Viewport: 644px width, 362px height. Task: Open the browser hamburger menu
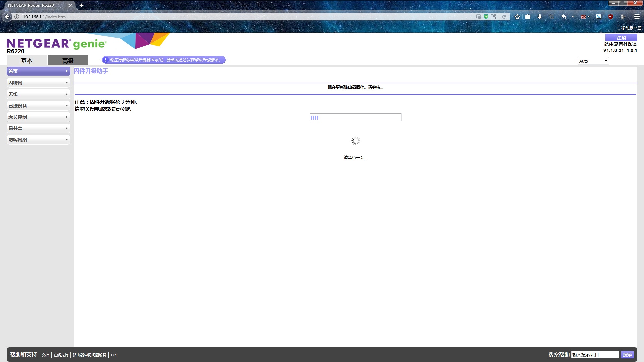click(x=637, y=17)
